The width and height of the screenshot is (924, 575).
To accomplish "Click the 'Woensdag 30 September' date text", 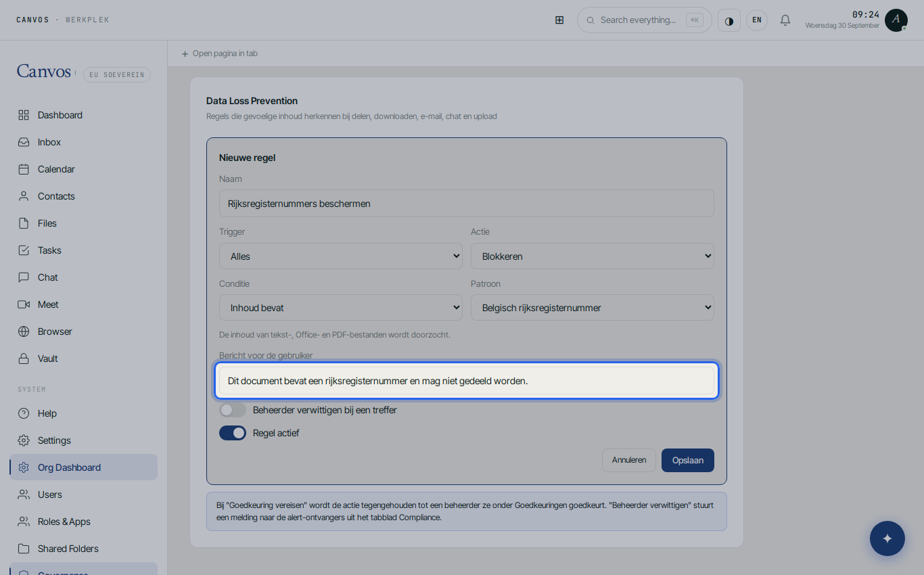I will (x=842, y=26).
